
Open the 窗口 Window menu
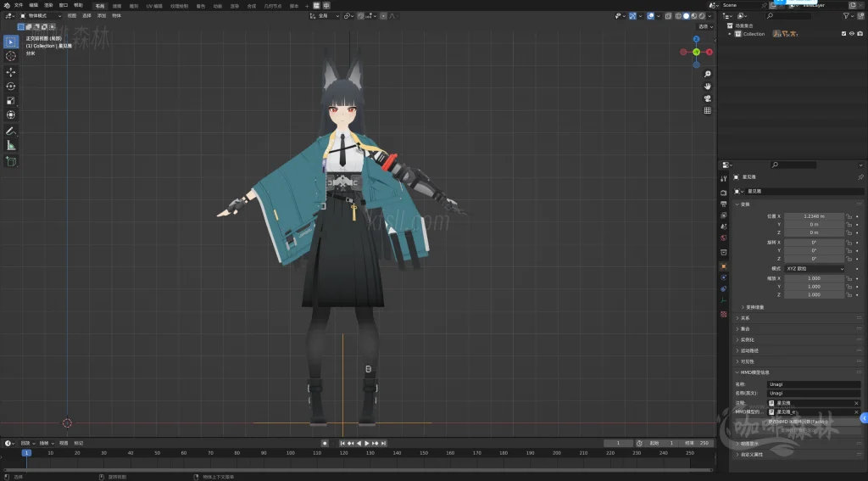(64, 6)
